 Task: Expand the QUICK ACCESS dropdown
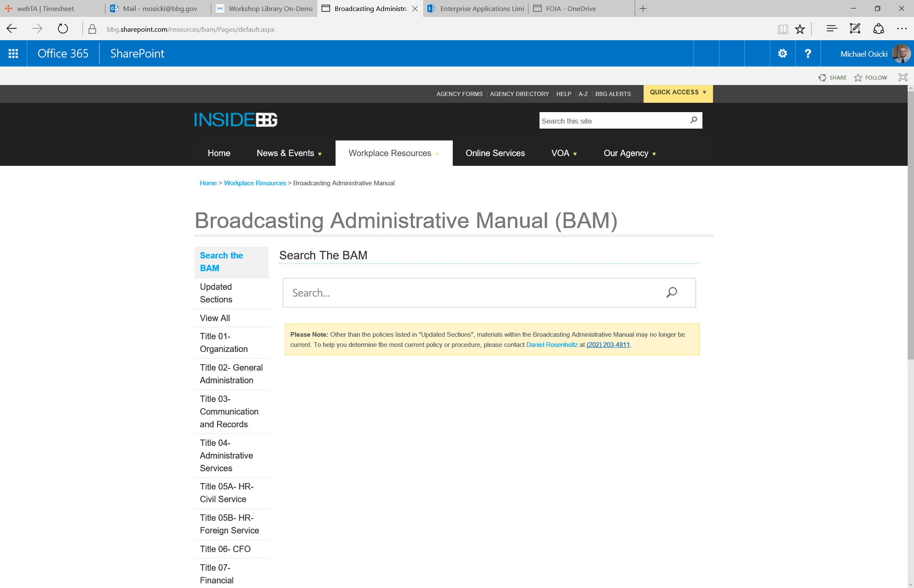(678, 93)
